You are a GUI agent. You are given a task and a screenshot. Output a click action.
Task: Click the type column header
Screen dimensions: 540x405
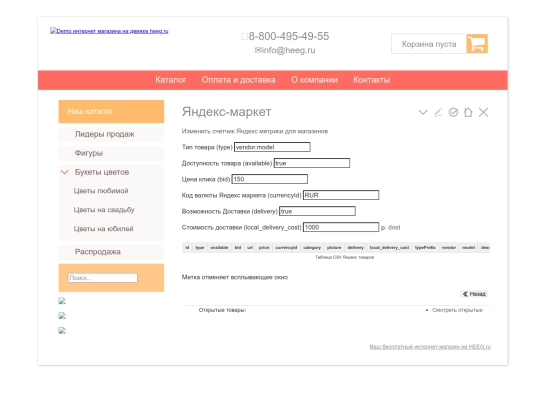[x=200, y=248]
